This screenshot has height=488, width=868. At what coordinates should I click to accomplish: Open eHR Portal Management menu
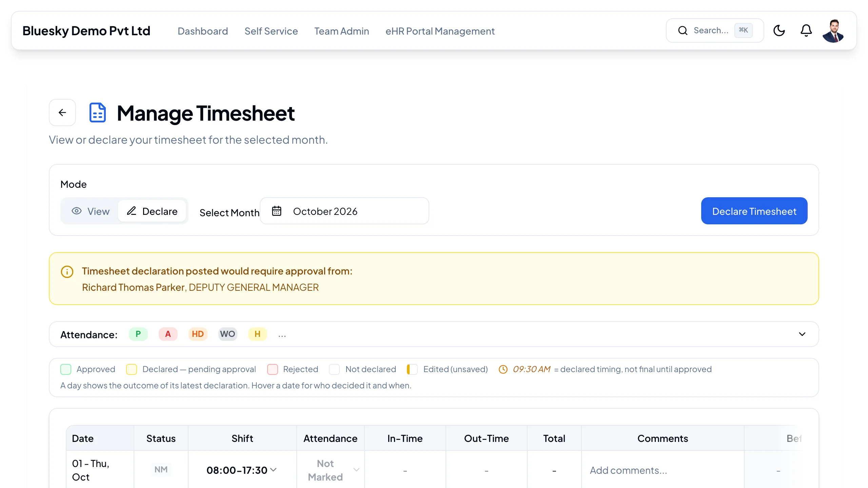pos(440,31)
